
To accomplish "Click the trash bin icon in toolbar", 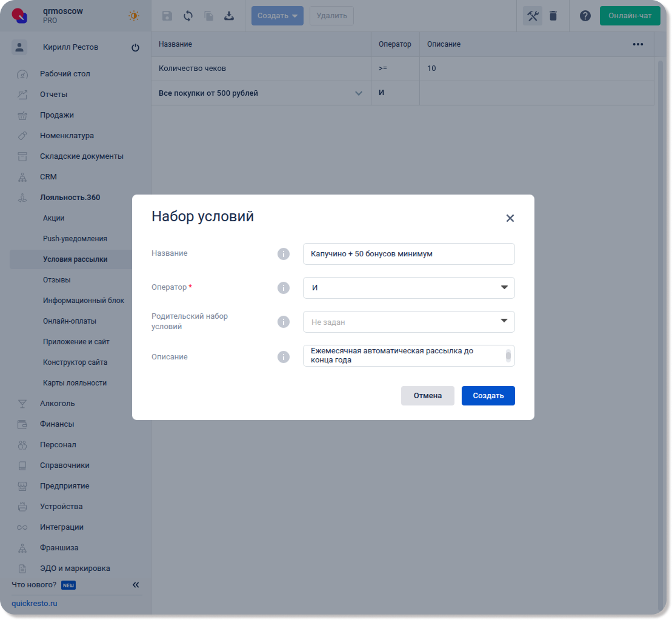I will [553, 16].
